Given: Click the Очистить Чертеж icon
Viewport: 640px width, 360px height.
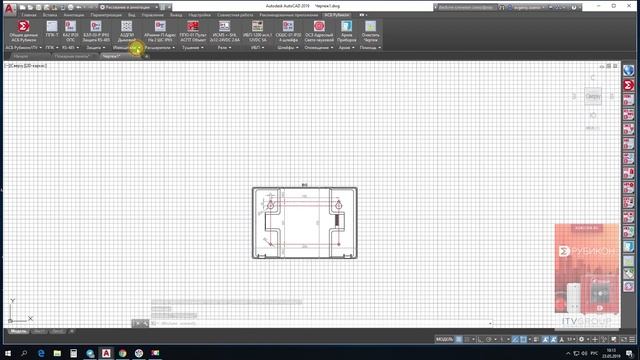Looking at the screenshot, I should pyautogui.click(x=371, y=27).
